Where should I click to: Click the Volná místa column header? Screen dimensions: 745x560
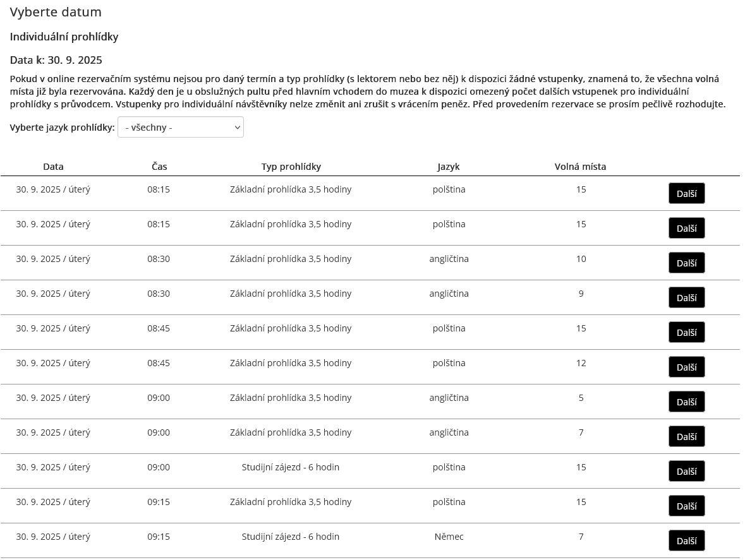pos(580,167)
